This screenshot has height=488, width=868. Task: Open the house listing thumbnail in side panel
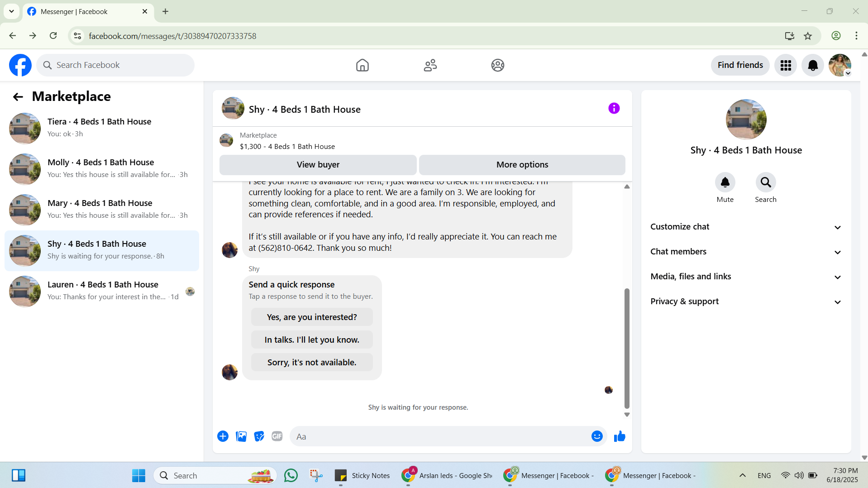click(746, 120)
